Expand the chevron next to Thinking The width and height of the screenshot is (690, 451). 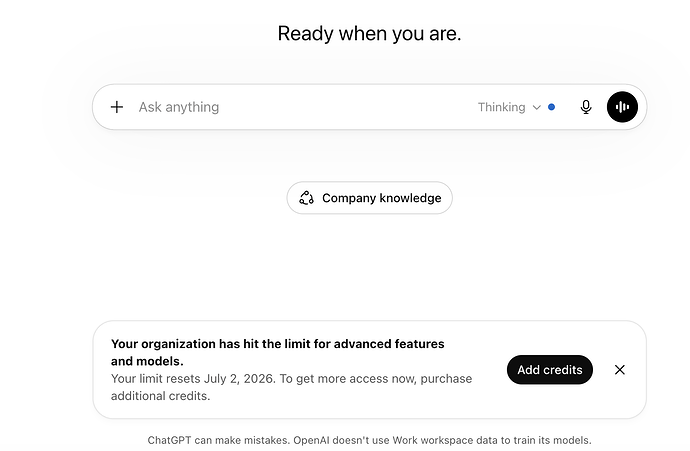pyautogui.click(x=536, y=107)
